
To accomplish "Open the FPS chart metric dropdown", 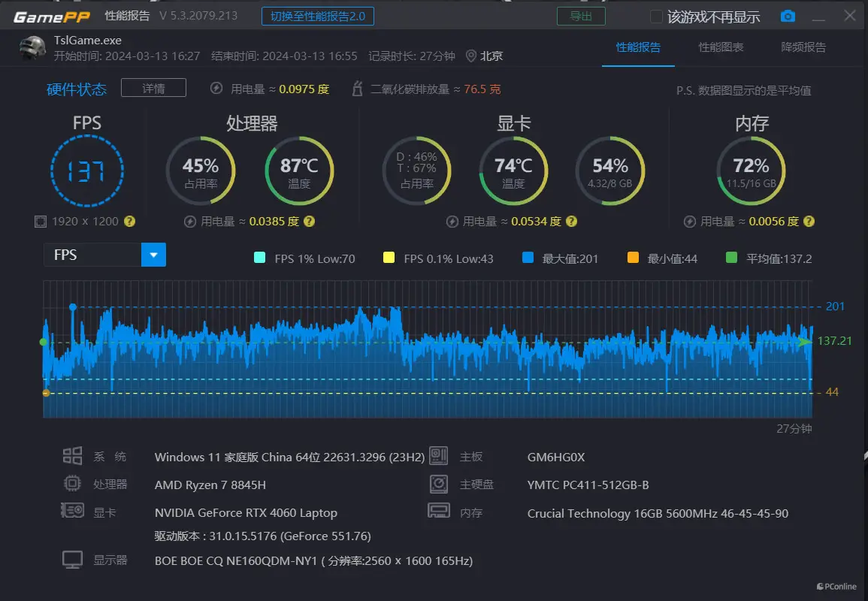I will (x=104, y=255).
